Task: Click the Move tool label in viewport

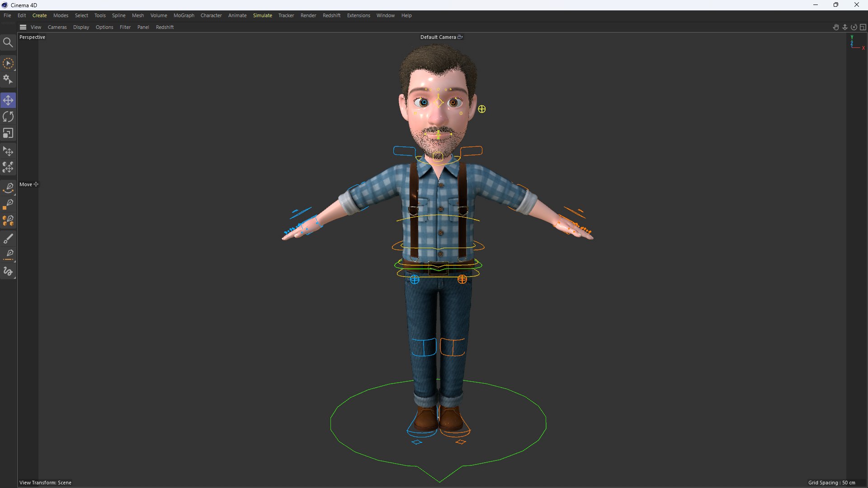Action: (29, 184)
